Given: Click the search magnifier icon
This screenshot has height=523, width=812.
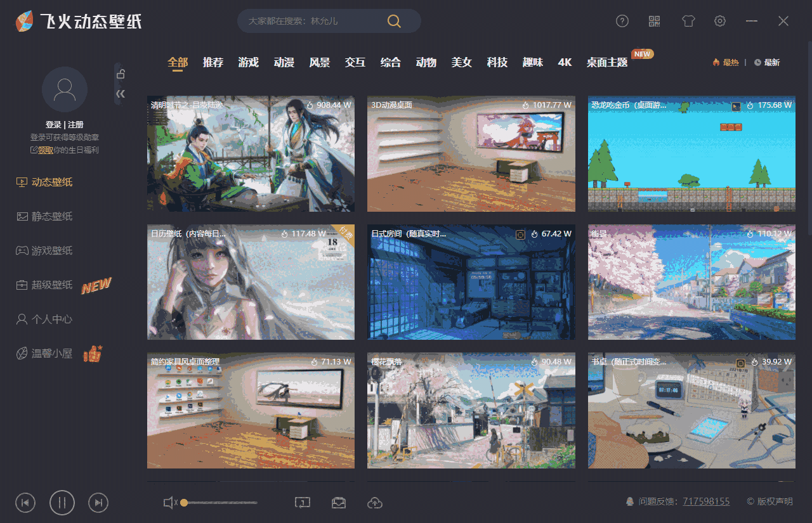Looking at the screenshot, I should click(x=394, y=21).
